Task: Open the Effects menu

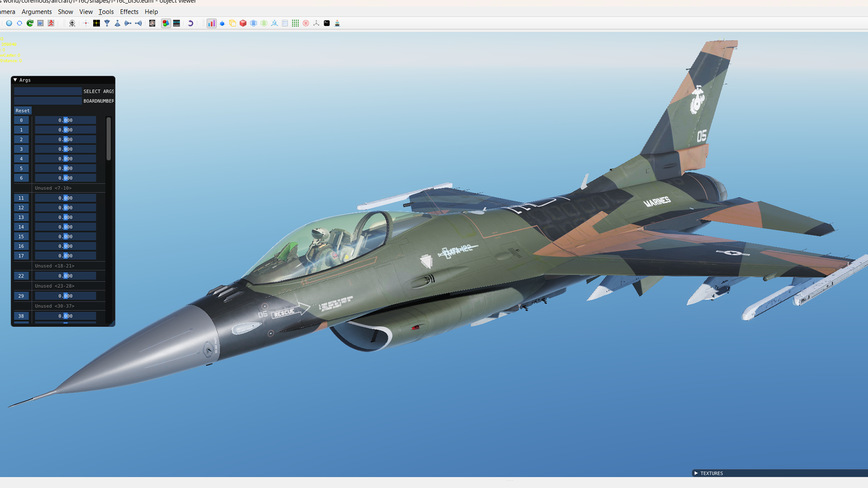Action: tap(129, 12)
